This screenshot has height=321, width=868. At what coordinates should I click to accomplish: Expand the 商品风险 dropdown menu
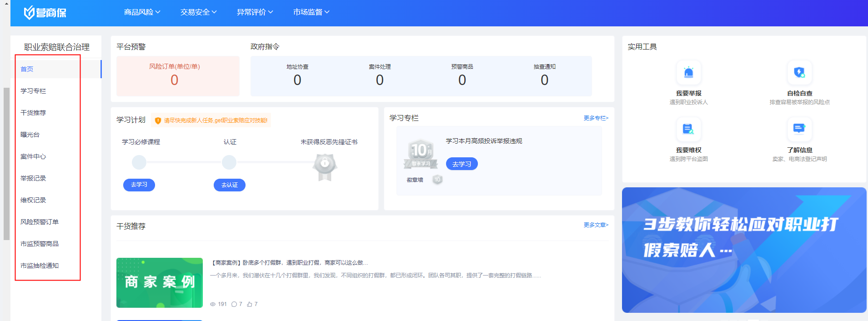point(142,12)
